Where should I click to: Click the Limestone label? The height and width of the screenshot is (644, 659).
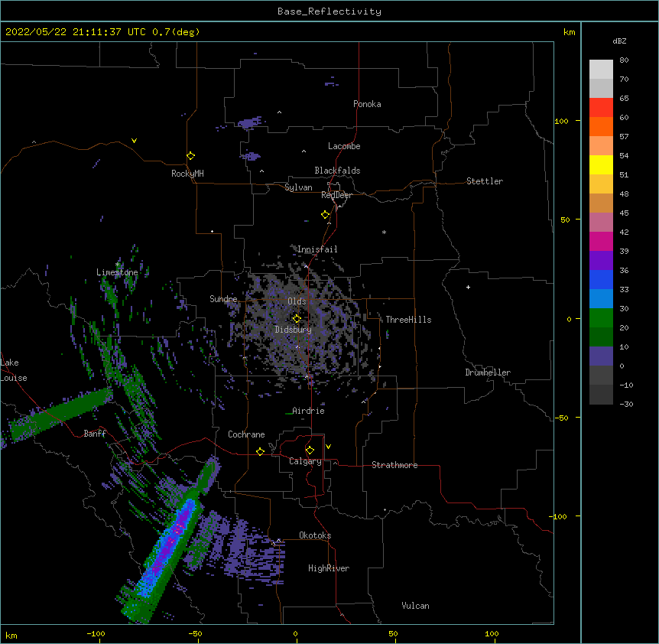tap(117, 272)
